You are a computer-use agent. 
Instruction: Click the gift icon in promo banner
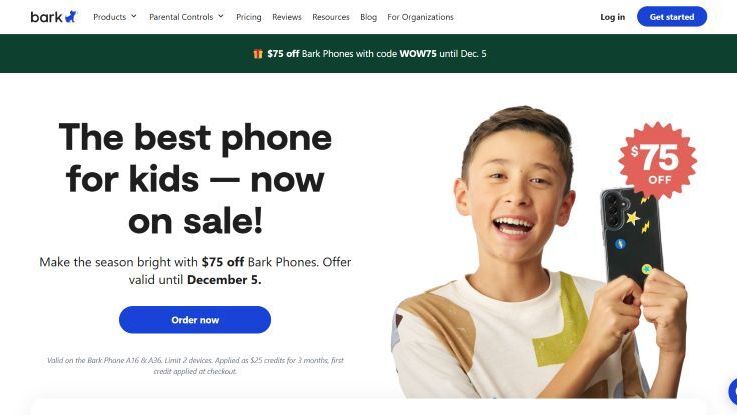(x=258, y=54)
